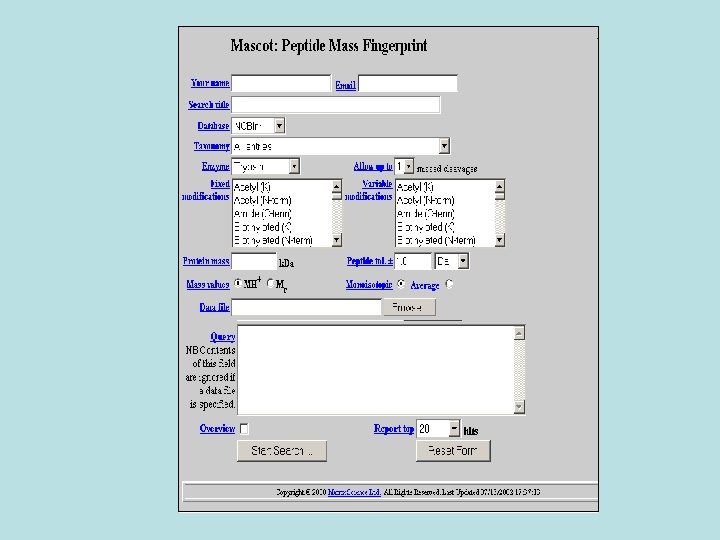The height and width of the screenshot is (540, 720).
Task: Open the Monoisotopic help link
Action: 369,285
